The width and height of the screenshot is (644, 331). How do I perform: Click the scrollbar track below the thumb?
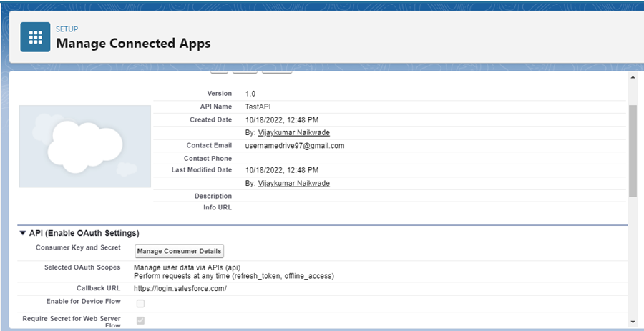pos(633,257)
